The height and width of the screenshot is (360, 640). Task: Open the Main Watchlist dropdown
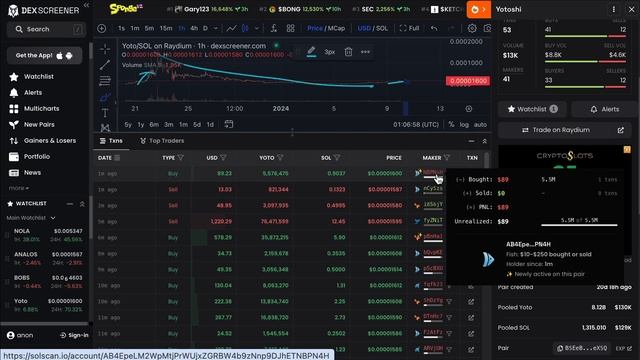pos(31,218)
